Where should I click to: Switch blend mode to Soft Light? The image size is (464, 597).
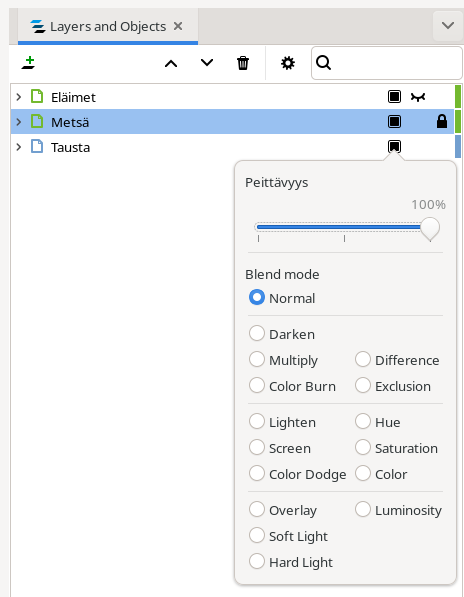point(289,536)
